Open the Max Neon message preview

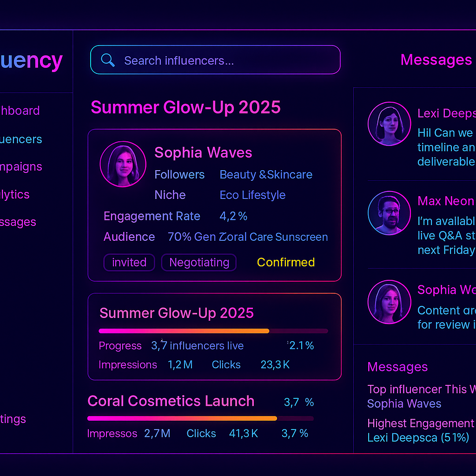coord(445,235)
